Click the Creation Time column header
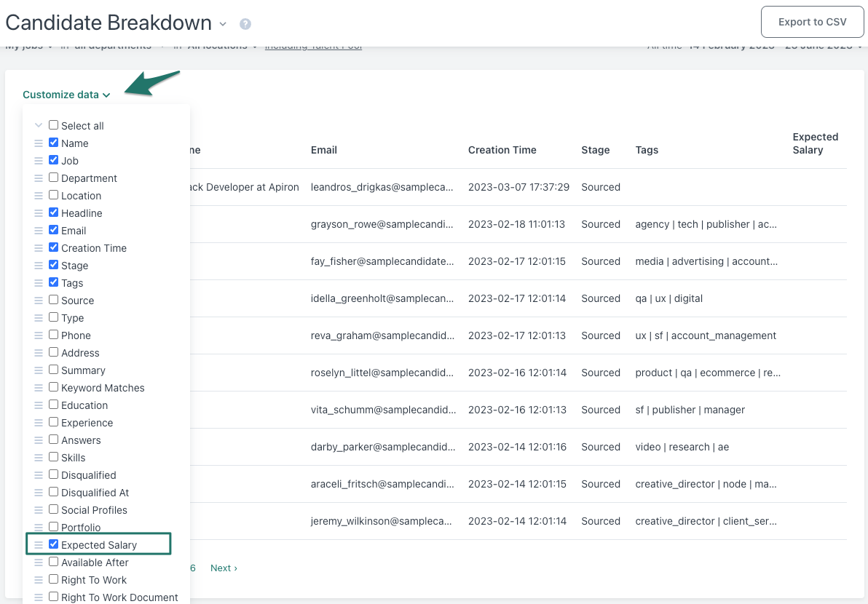Image resolution: width=868 pixels, height=604 pixels. (502, 150)
